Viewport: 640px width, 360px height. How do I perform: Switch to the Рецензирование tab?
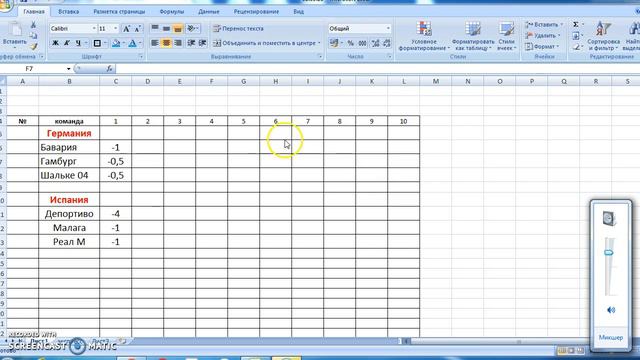click(x=256, y=12)
